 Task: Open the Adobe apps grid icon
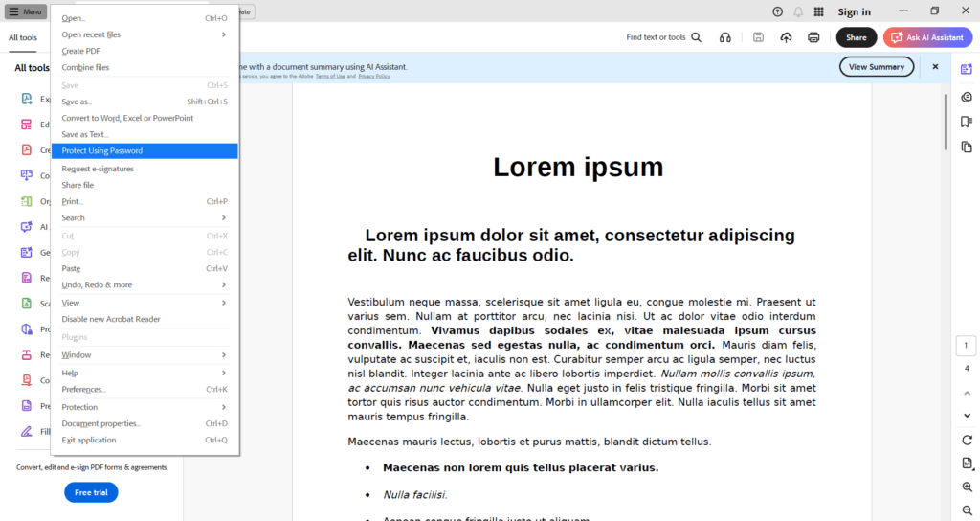[x=819, y=11]
